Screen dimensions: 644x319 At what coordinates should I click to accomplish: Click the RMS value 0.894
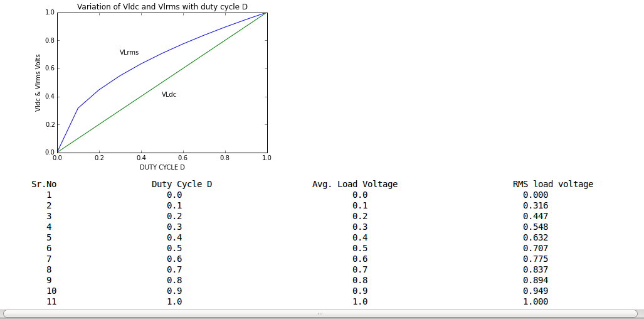pyautogui.click(x=536, y=280)
